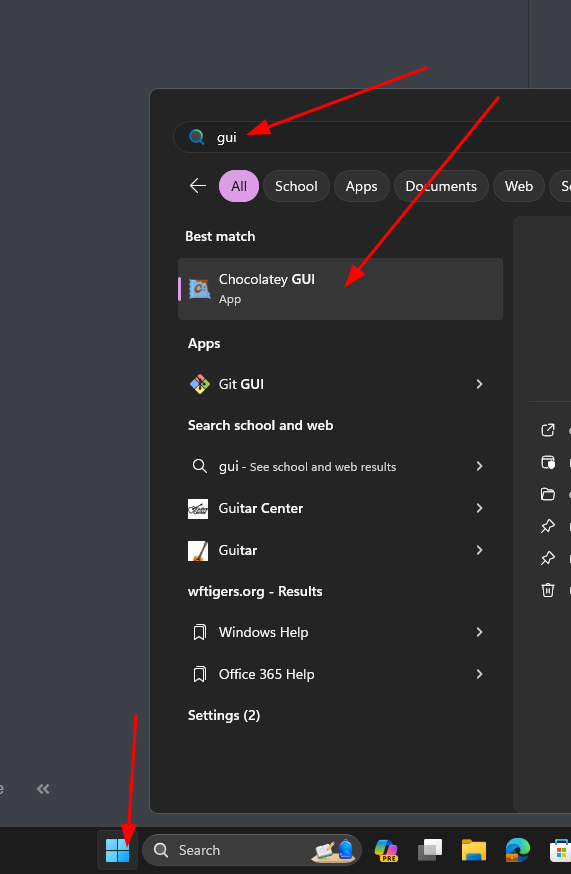This screenshot has height=874, width=571.
Task: Expand the Guitar result chevron
Action: [x=479, y=550]
